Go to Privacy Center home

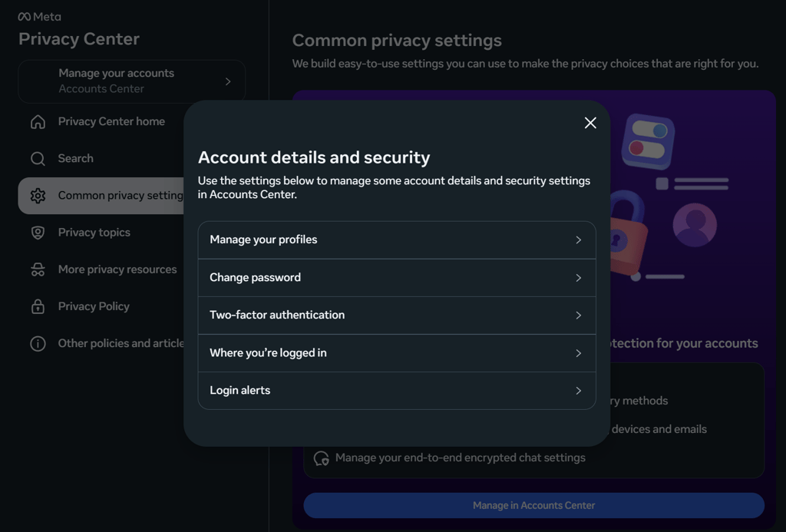(111, 121)
